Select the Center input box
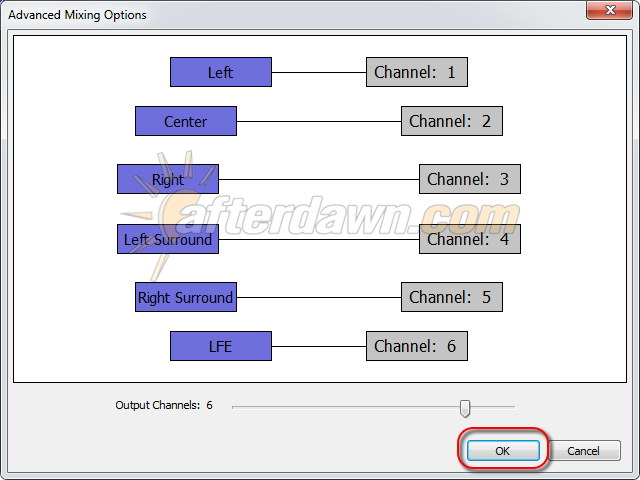This screenshot has width=640, height=480. click(186, 121)
